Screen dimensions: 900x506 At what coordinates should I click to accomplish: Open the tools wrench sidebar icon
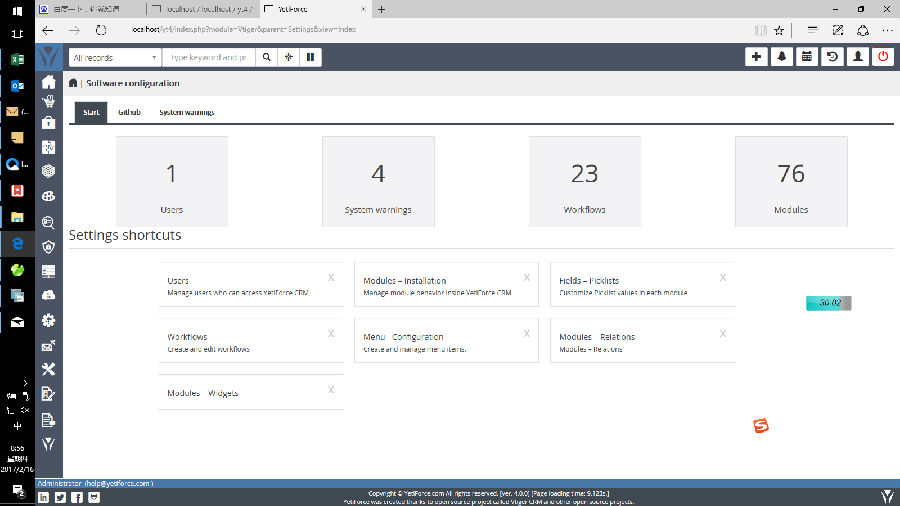click(x=49, y=369)
